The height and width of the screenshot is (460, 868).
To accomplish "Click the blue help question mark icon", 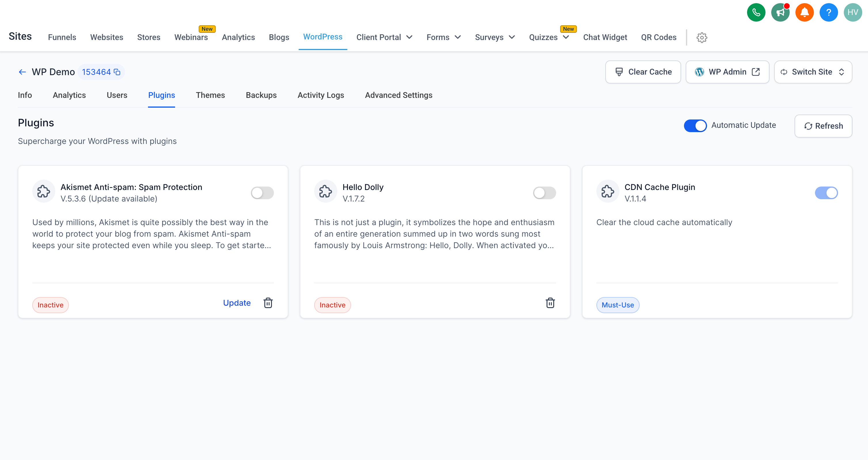I will click(x=829, y=12).
